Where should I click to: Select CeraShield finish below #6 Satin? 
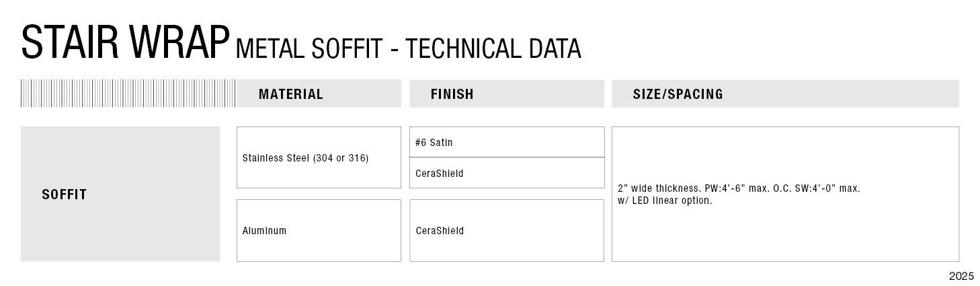click(x=440, y=174)
